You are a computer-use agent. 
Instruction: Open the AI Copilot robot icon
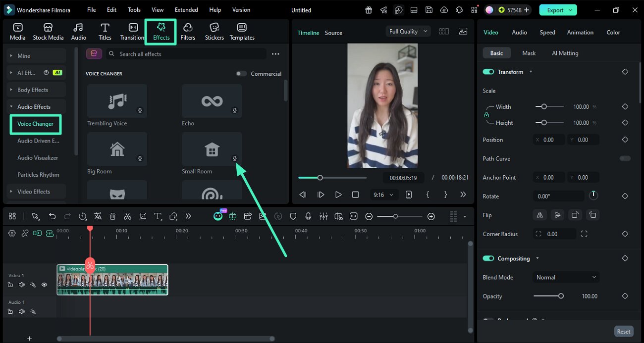(218, 216)
